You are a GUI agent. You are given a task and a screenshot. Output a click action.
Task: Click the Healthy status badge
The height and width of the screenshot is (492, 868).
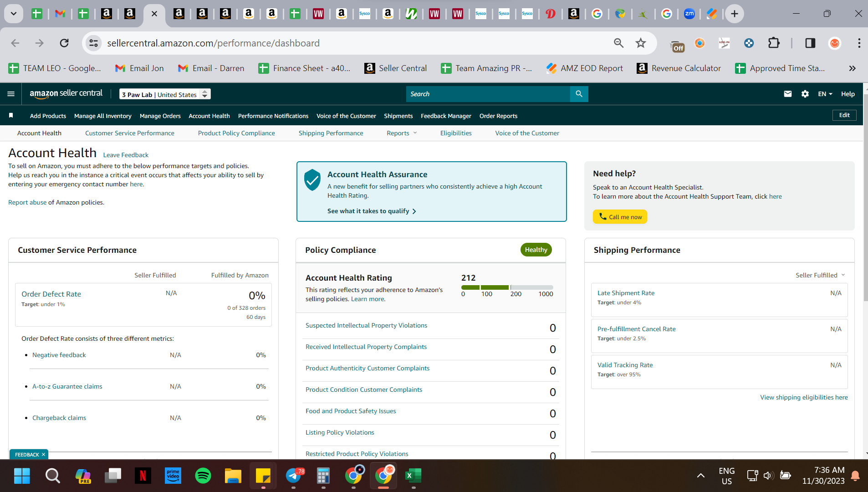536,250
